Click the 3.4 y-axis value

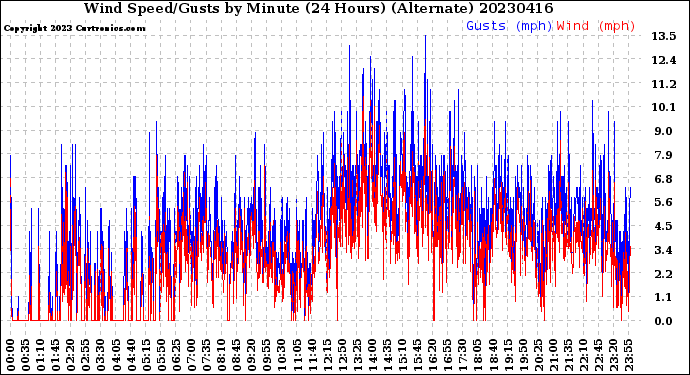(x=664, y=250)
